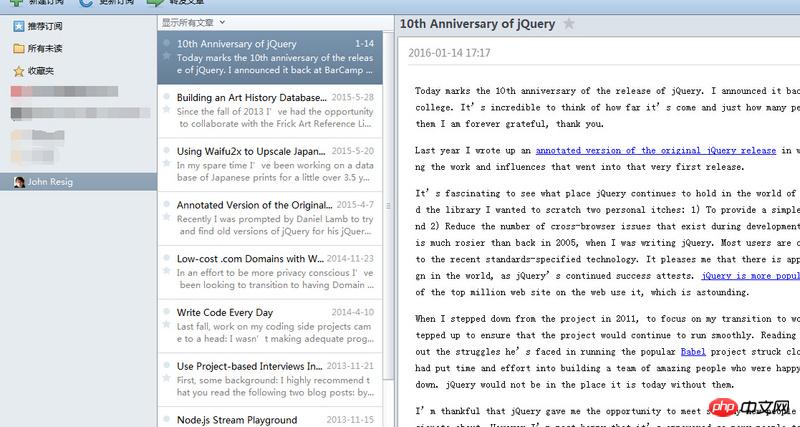Open article Low-cost .com Domains

click(x=251, y=259)
